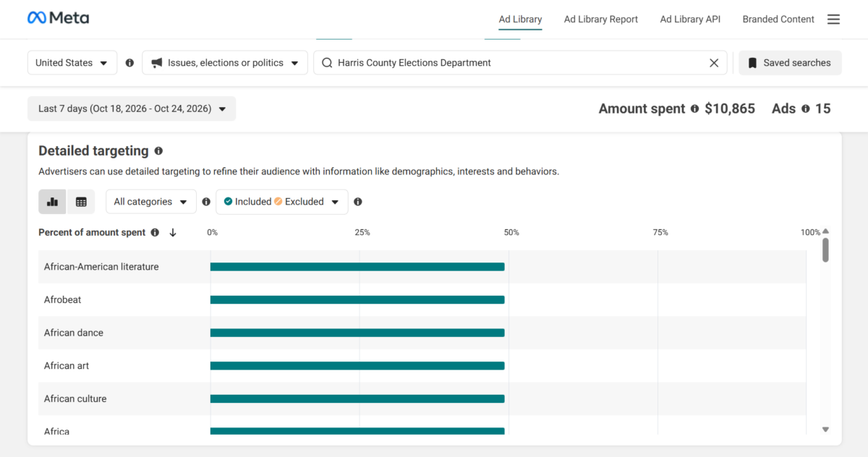Viewport: 868px width, 457px height.
Task: Click info icon beside Ads
Action: (x=805, y=108)
